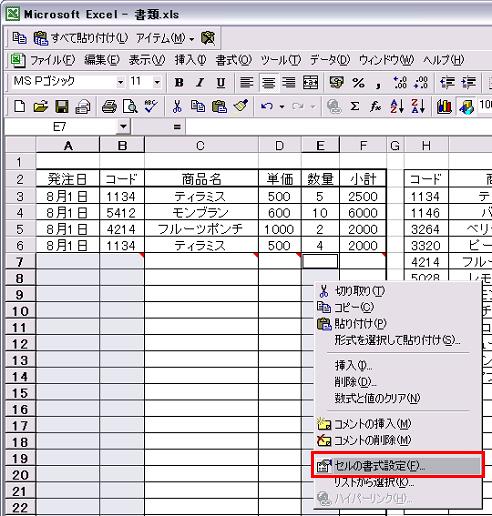The image size is (492, 516).
Task: Open the 書式 menu in the menu bar
Action: [233, 60]
